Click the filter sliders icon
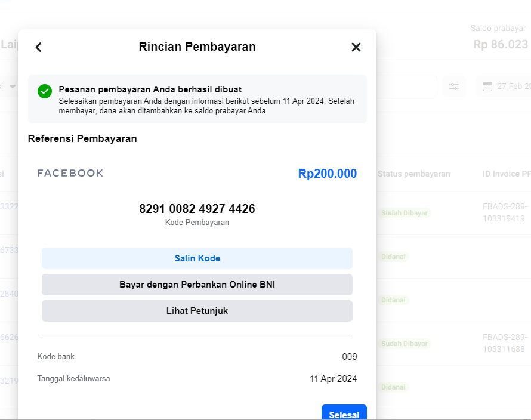This screenshot has width=531, height=420. pyautogui.click(x=454, y=87)
